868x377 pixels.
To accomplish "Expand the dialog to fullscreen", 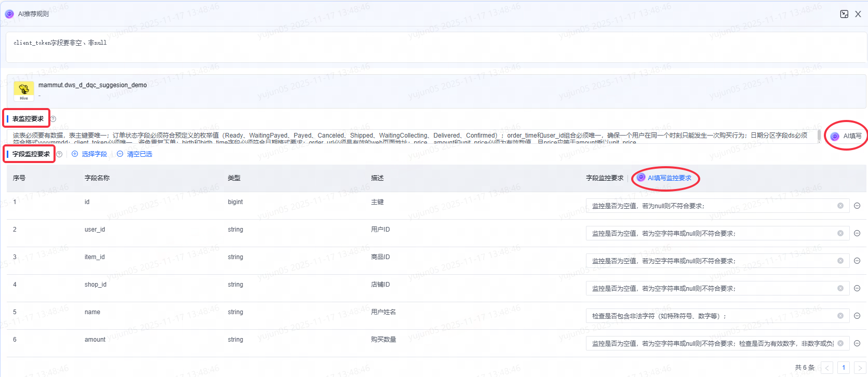I will pos(844,14).
